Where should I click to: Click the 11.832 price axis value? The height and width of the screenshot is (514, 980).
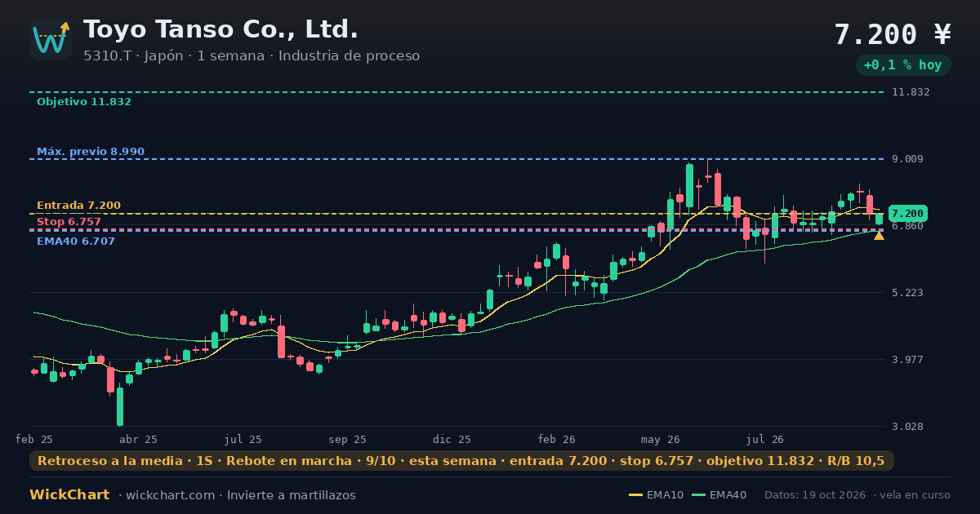(x=911, y=92)
